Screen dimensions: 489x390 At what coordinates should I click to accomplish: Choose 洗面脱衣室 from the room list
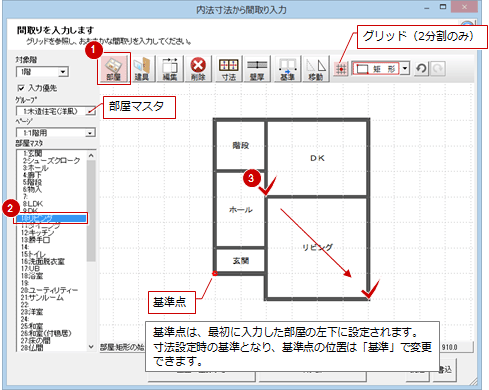[43, 262]
